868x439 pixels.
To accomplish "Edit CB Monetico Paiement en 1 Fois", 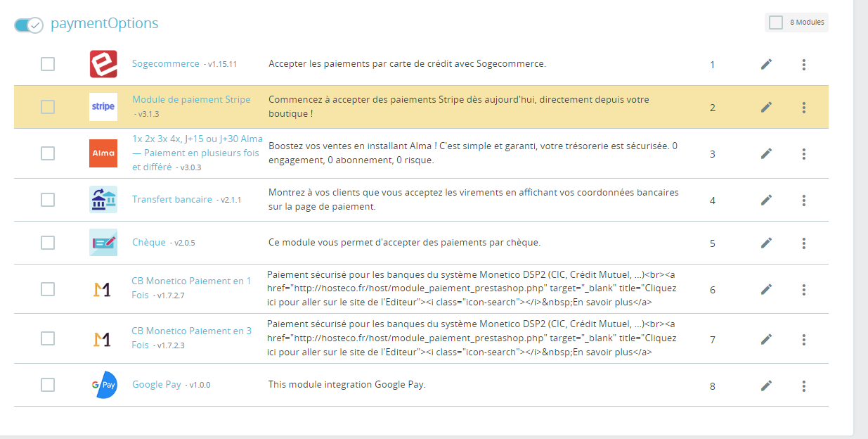I will pyautogui.click(x=766, y=289).
